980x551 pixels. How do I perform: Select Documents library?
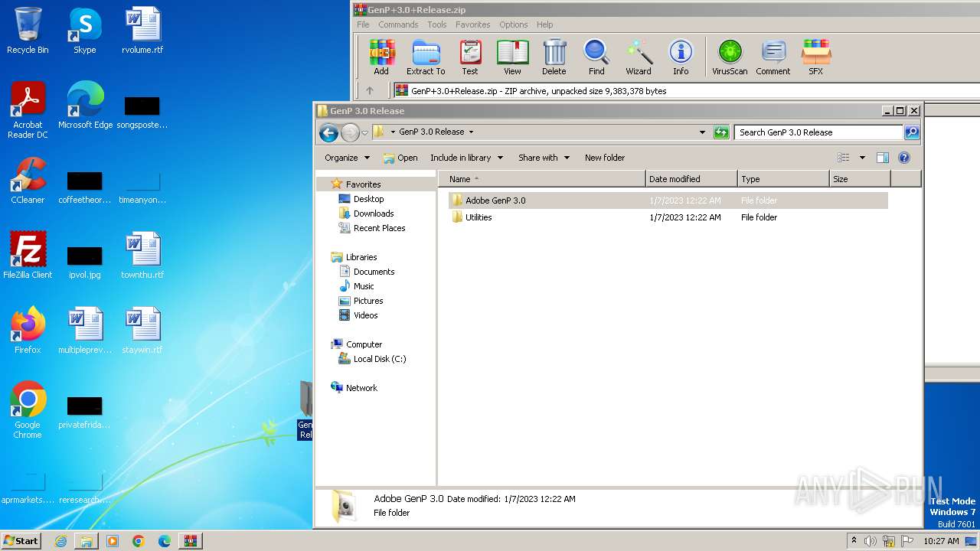(374, 272)
